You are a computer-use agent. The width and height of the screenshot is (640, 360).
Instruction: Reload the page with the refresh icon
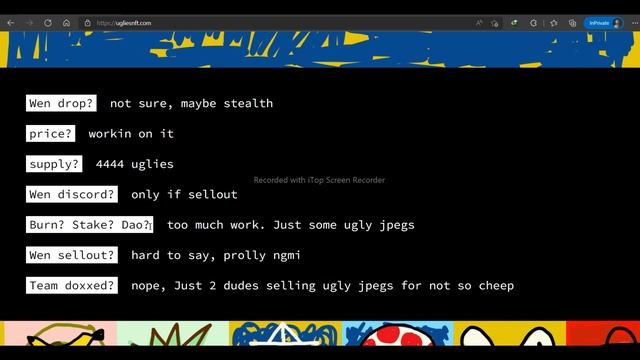pyautogui.click(x=48, y=23)
